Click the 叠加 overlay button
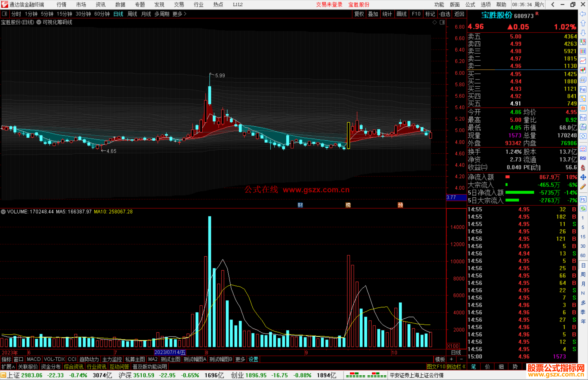 tap(373, 14)
